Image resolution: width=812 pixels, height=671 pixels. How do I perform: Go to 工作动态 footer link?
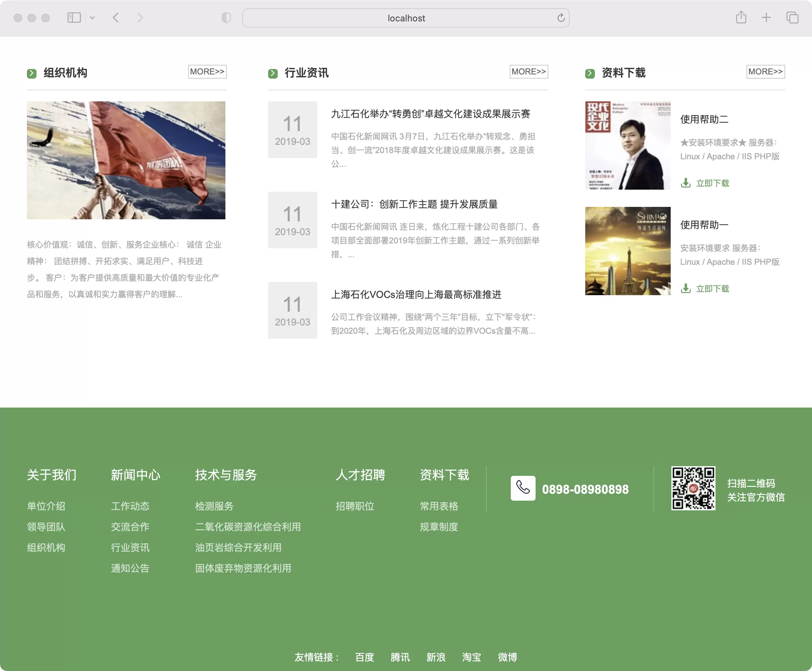click(130, 506)
